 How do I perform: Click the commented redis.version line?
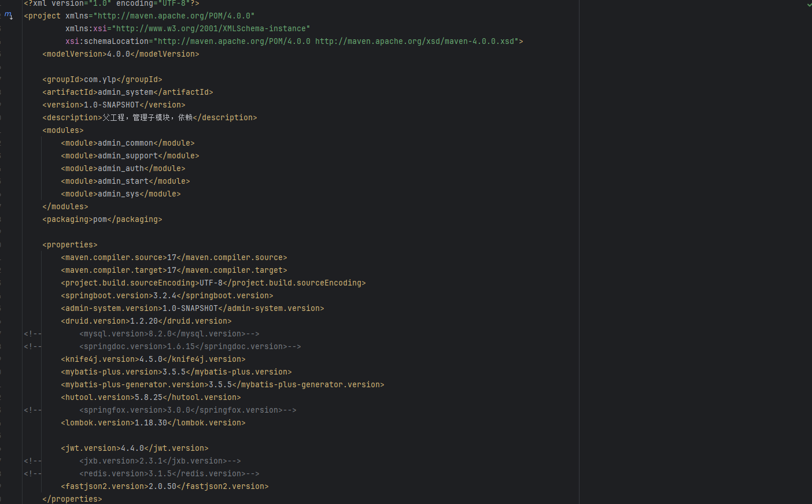(142, 473)
